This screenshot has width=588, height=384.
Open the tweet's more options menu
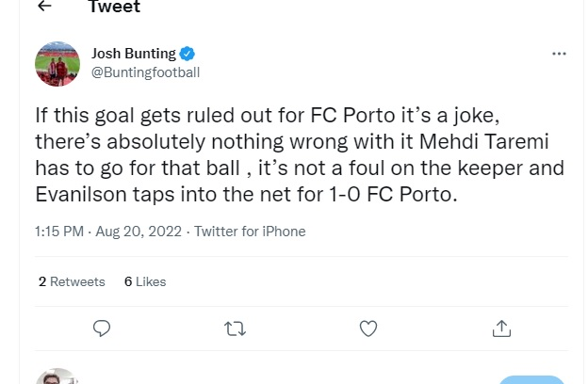[x=559, y=54]
